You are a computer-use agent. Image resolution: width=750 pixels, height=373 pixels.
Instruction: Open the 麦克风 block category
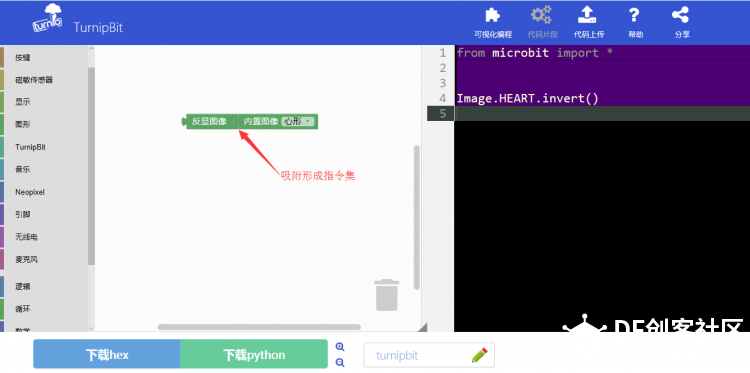click(x=44, y=260)
